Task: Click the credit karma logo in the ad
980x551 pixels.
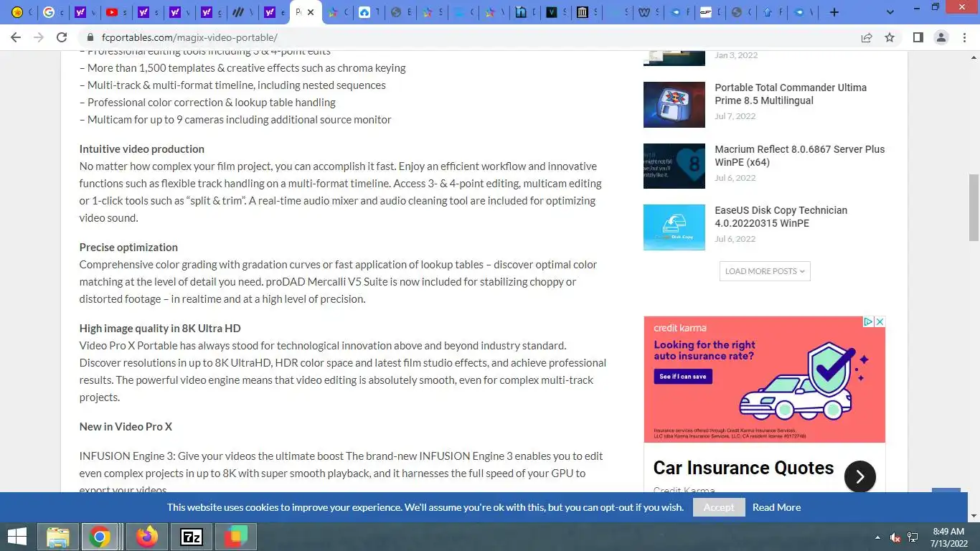Action: pyautogui.click(x=679, y=328)
